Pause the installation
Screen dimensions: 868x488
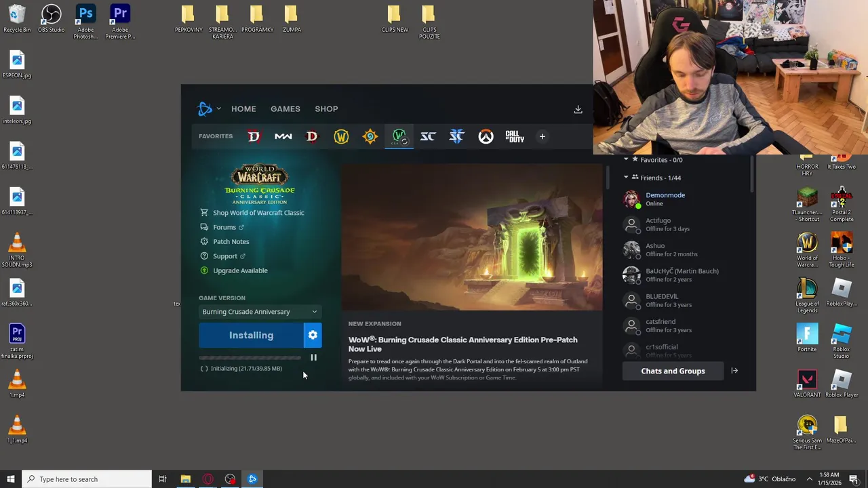coord(313,357)
